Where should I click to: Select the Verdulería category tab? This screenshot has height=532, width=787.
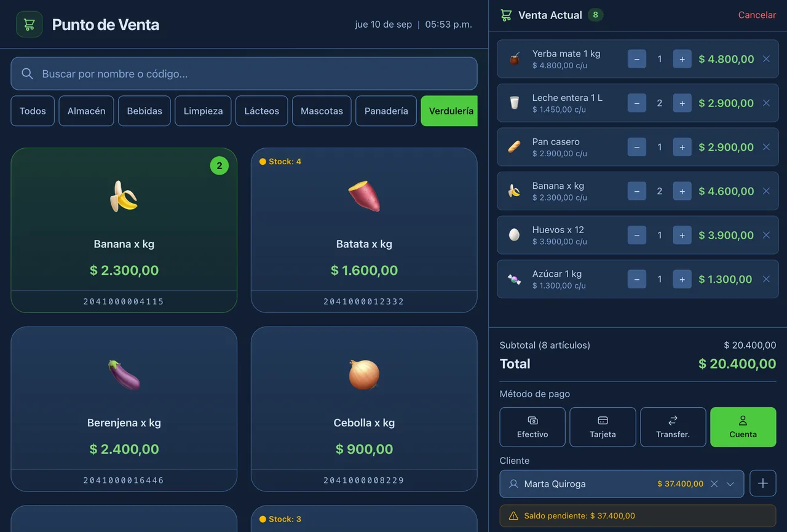(449, 111)
